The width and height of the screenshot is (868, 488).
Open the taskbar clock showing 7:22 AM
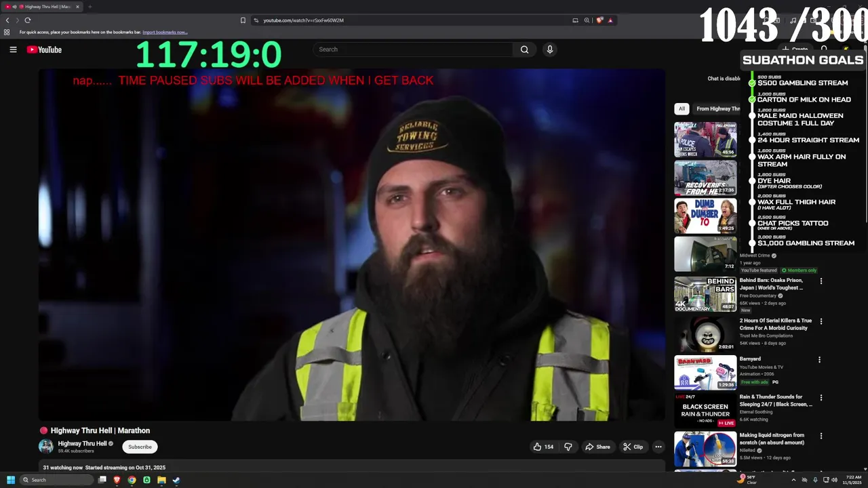tap(852, 480)
